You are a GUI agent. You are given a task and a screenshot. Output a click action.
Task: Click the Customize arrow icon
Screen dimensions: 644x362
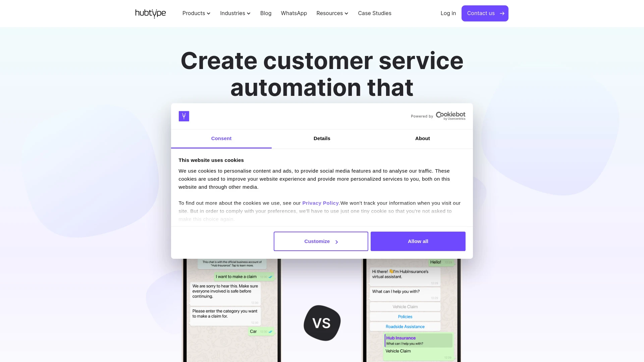(x=337, y=242)
